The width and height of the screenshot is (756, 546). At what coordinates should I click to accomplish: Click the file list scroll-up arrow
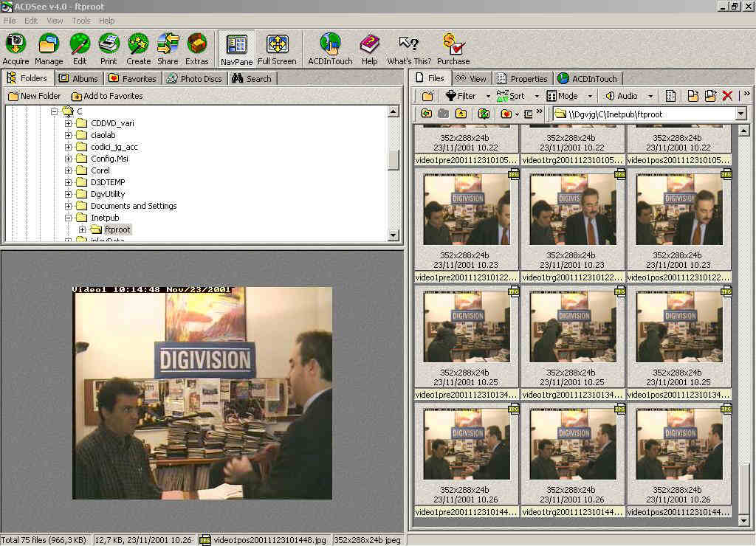click(x=743, y=131)
